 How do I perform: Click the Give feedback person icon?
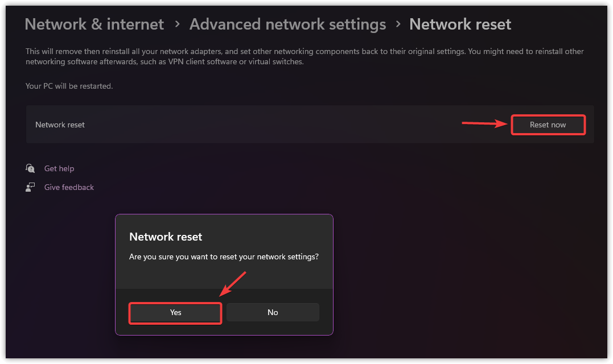pyautogui.click(x=30, y=187)
